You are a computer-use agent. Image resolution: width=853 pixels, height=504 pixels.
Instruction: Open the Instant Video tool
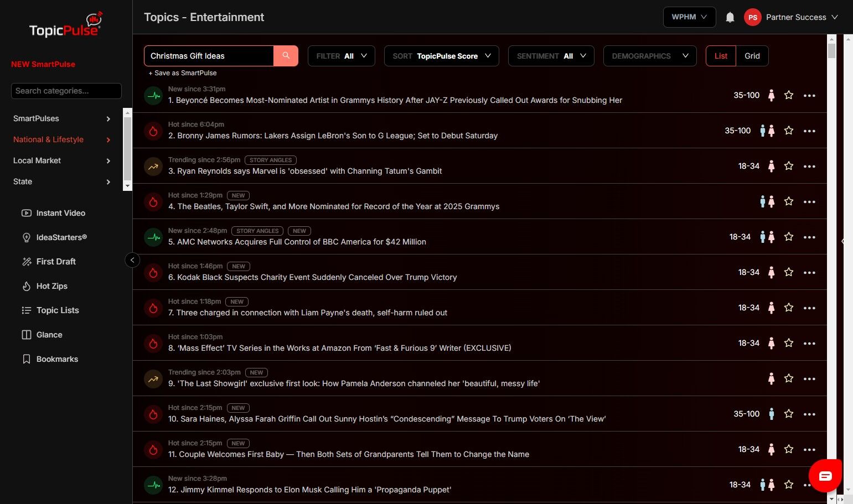tap(53, 213)
